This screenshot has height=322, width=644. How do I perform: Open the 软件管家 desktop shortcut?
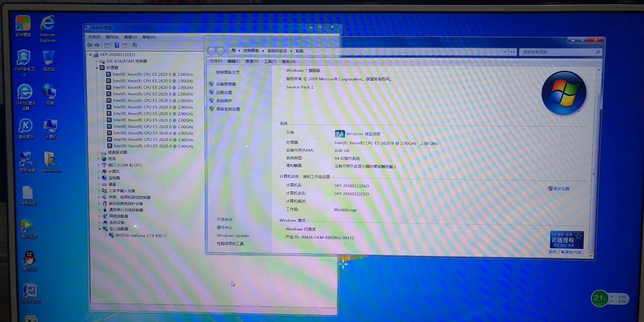click(23, 26)
